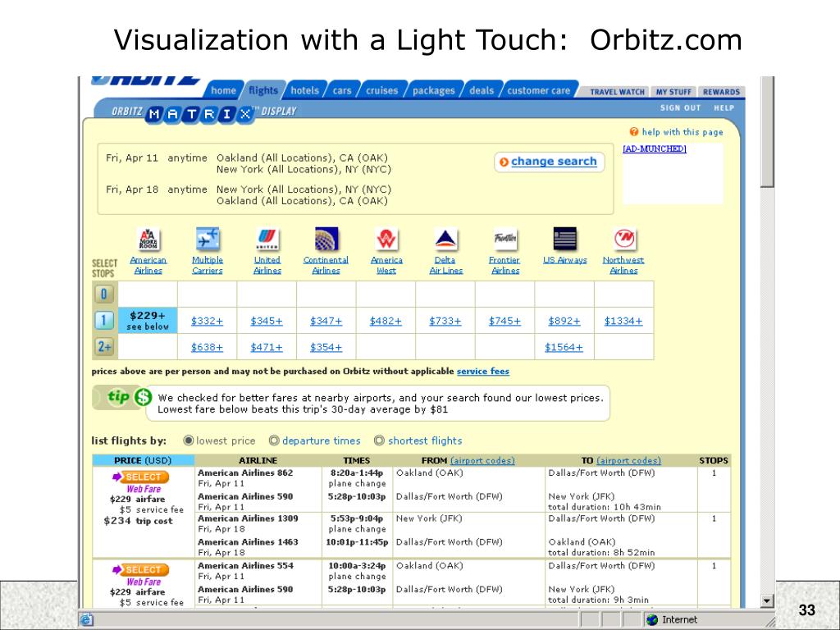Click the Delta Air Lines logo icon

coord(445,239)
